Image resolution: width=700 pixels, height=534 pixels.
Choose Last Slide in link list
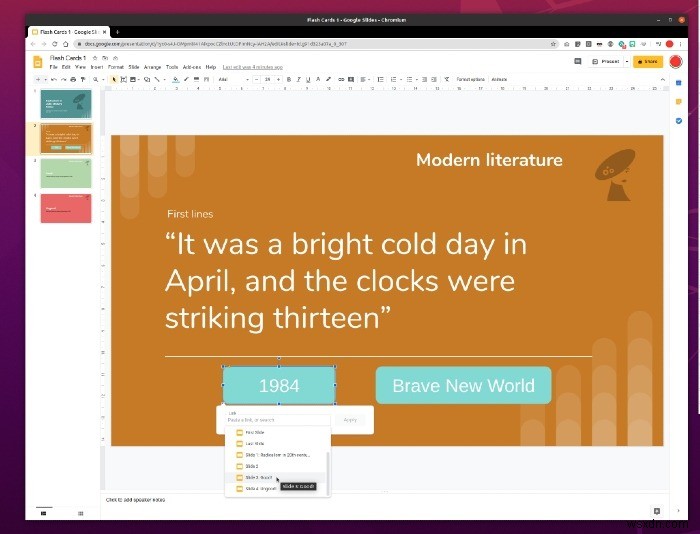click(276, 444)
